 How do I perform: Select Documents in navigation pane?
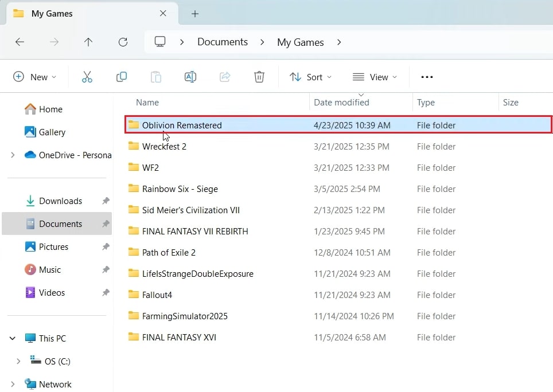(57, 224)
